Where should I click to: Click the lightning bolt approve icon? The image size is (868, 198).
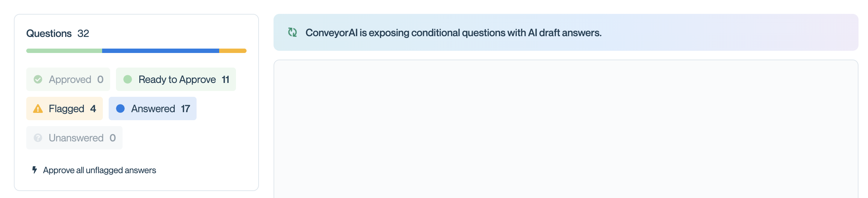35,170
